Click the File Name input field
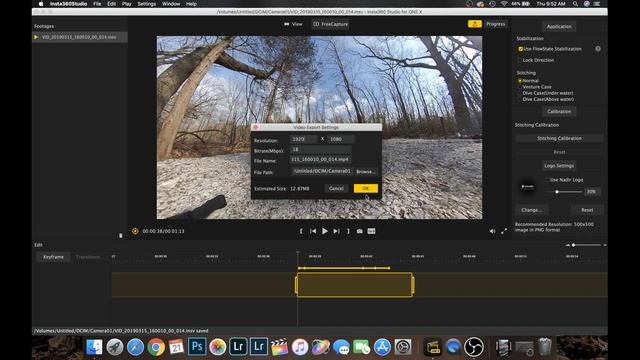Image resolution: width=640 pixels, height=360 pixels. click(x=320, y=160)
